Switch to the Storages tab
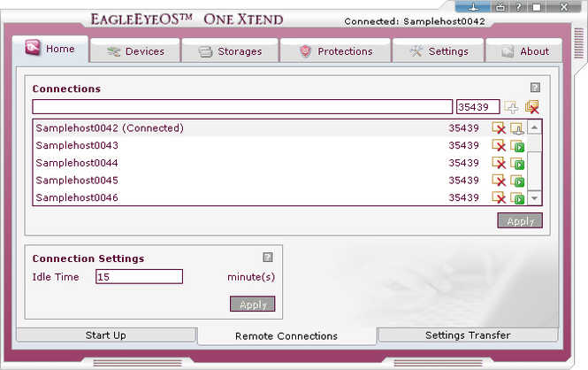588x370 pixels. tap(230, 51)
